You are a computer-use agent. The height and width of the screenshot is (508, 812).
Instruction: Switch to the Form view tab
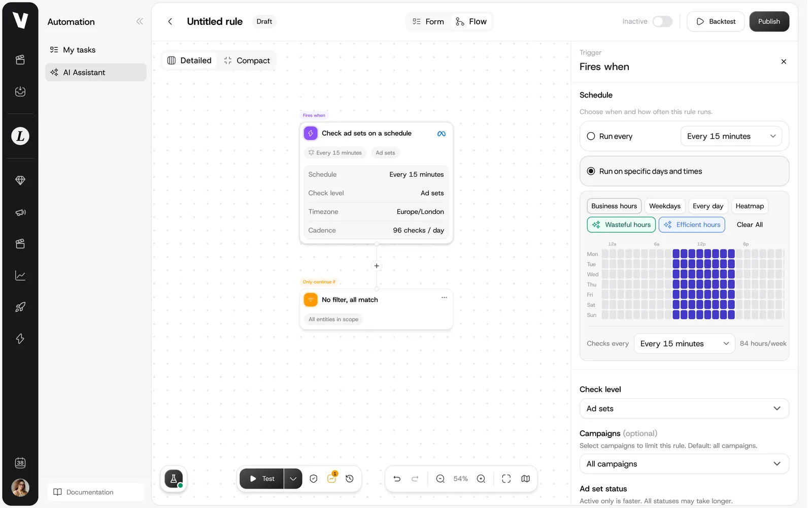428,21
